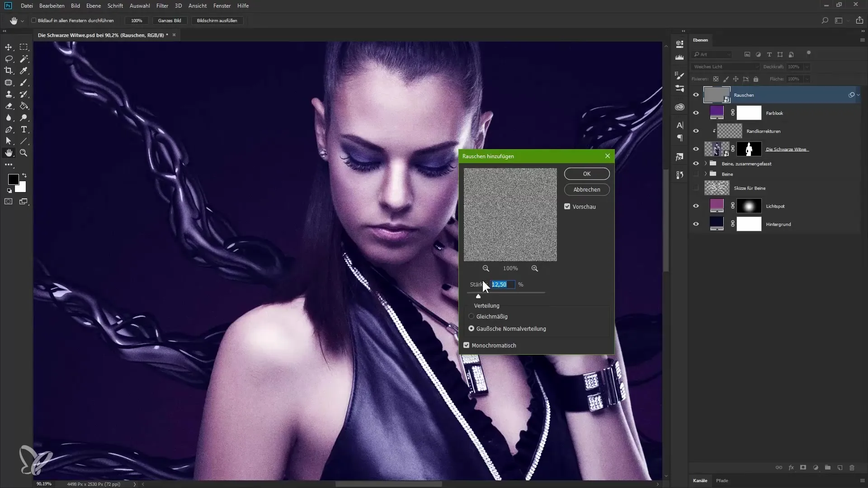Select the Type tool

coord(24,130)
